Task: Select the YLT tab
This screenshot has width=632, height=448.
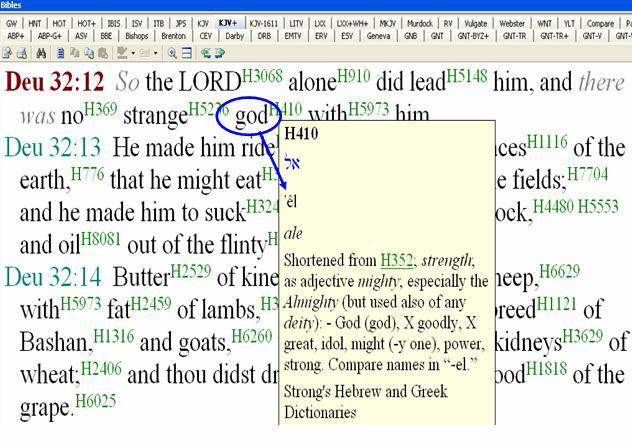Action: click(569, 23)
